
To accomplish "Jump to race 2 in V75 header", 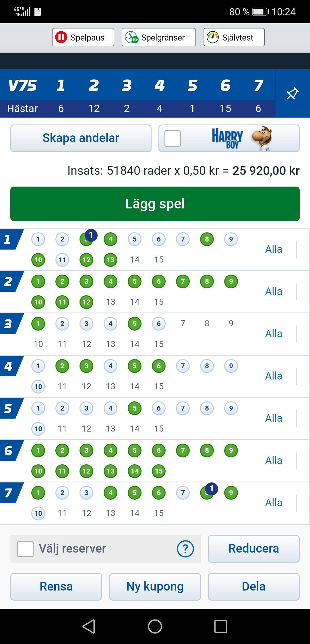I will coord(94,85).
